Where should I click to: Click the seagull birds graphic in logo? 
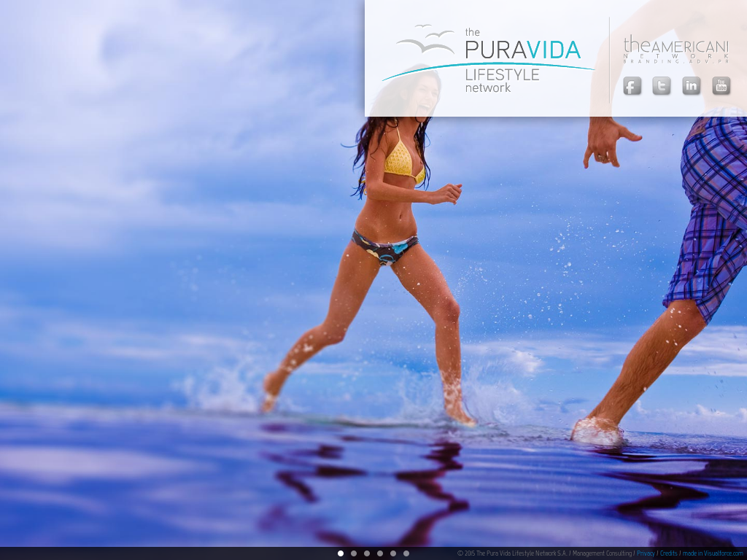(427, 39)
